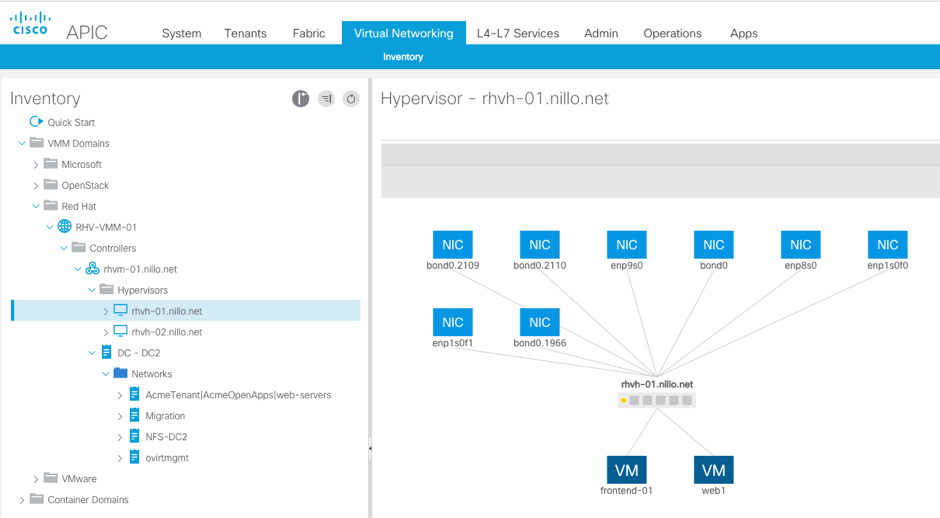Image resolution: width=940 pixels, height=518 pixels.
Task: Select the Migration network item
Action: (x=165, y=416)
